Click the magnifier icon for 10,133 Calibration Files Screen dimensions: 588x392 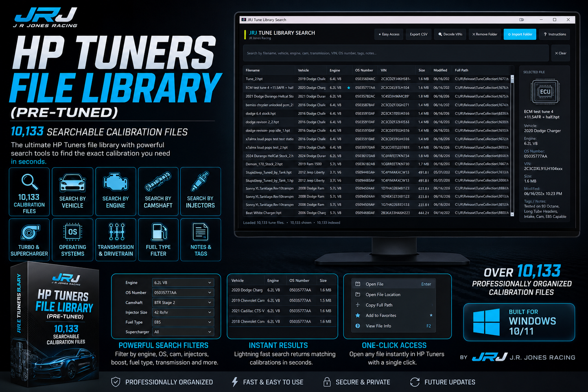tap(30, 182)
